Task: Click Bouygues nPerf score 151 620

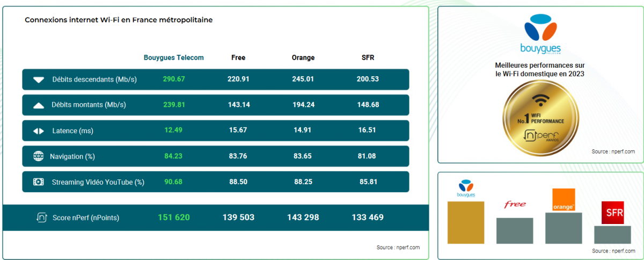Action: [x=174, y=218]
